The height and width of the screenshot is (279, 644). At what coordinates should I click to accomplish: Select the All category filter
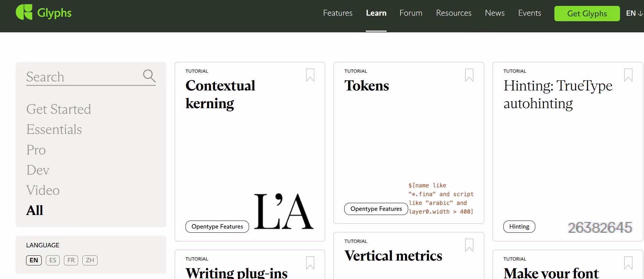click(x=35, y=210)
